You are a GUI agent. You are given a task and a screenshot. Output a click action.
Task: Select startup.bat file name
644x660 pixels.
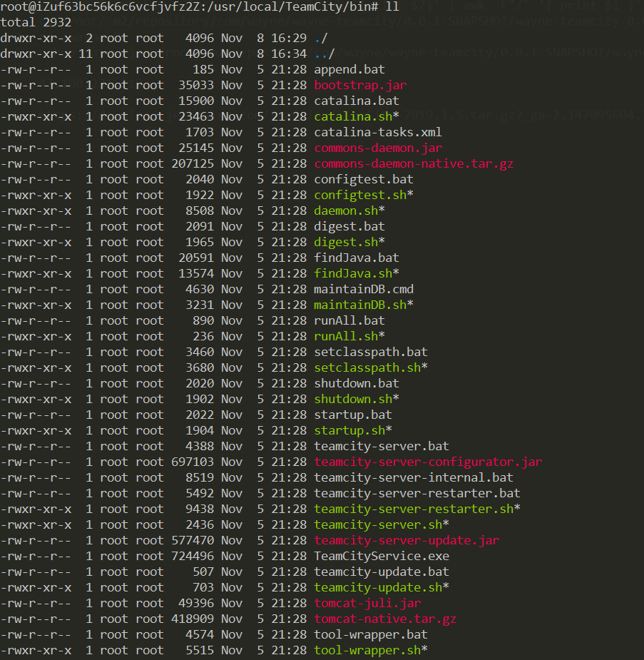pyautogui.click(x=353, y=415)
